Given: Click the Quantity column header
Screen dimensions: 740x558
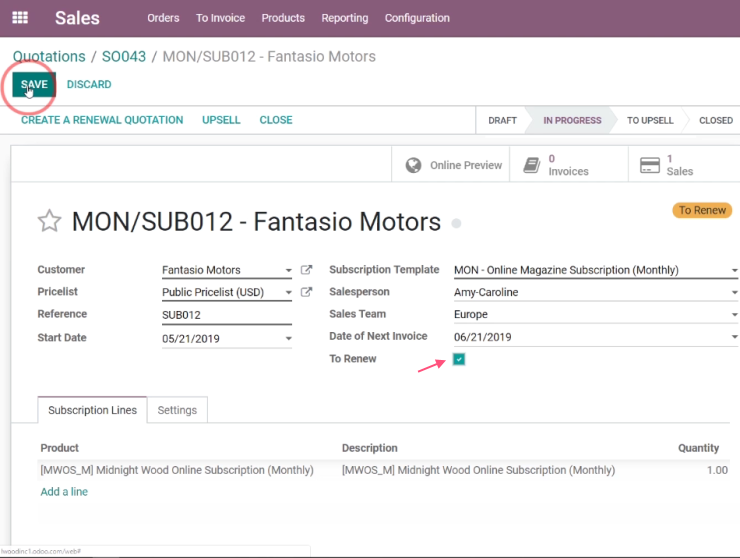Looking at the screenshot, I should [x=698, y=448].
